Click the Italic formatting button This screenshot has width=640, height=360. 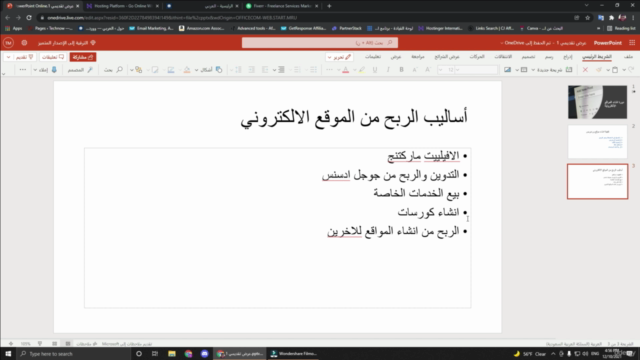coord(388,70)
